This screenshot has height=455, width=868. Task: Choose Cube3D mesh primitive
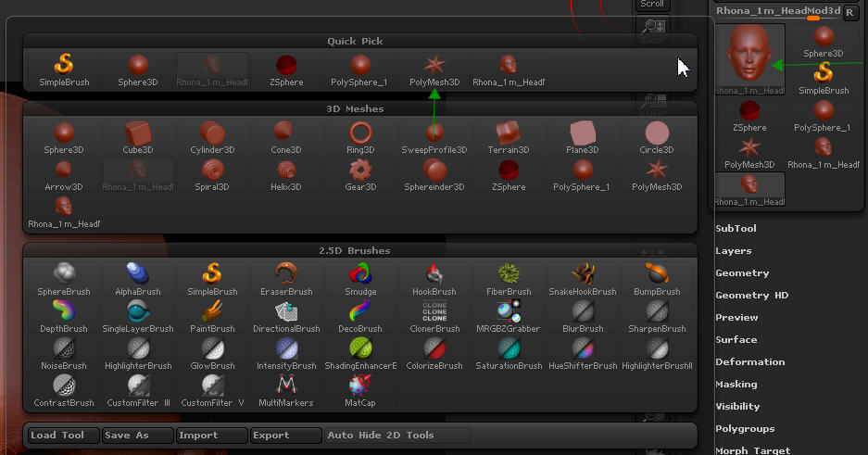138,138
